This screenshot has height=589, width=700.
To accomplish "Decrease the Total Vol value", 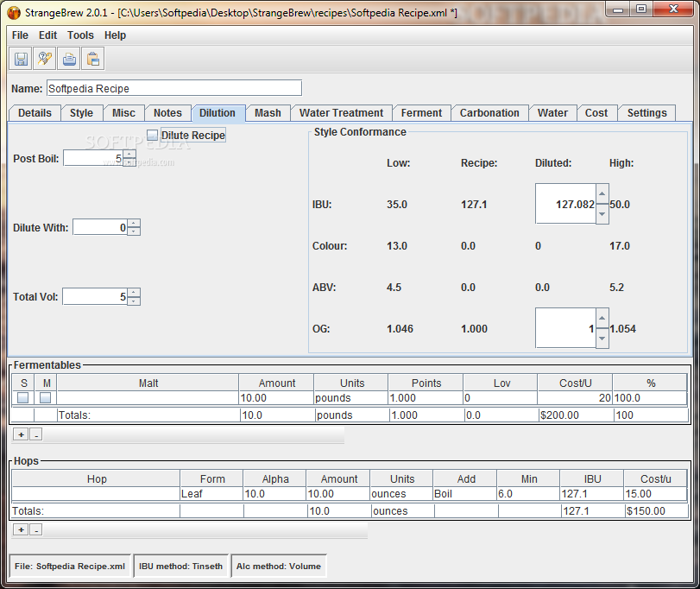I will coord(134,301).
